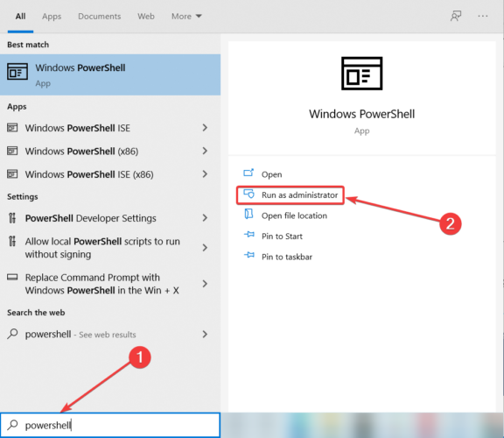Choose Pin to taskbar
The image size is (504, 438).
287,257
